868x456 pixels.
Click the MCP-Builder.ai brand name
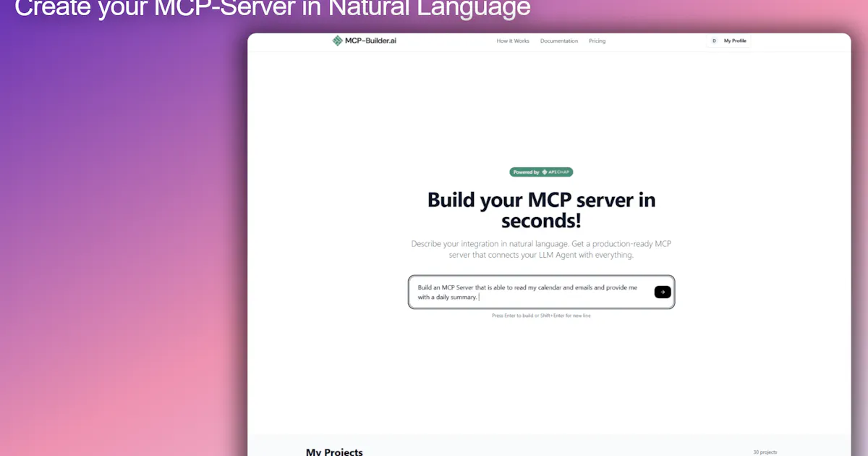370,41
